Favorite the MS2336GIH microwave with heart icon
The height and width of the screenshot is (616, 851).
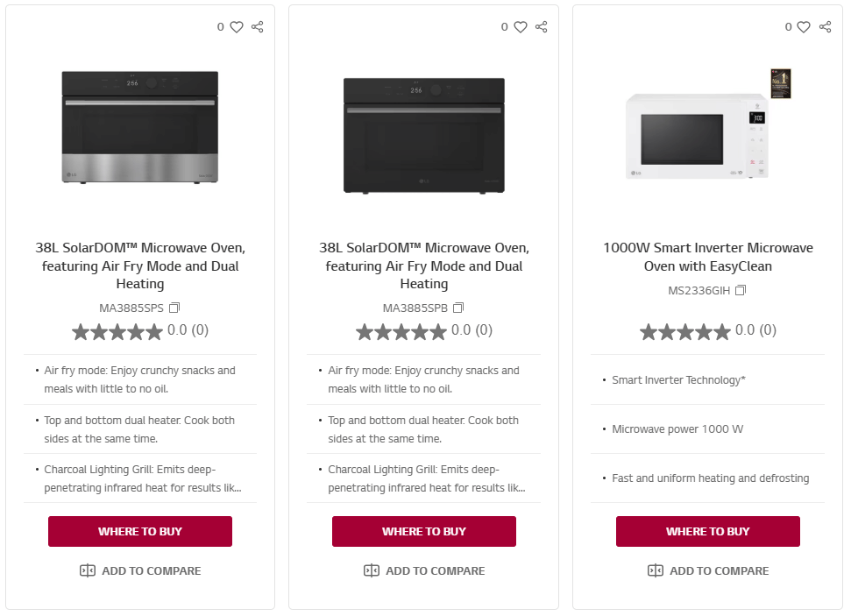(x=805, y=27)
